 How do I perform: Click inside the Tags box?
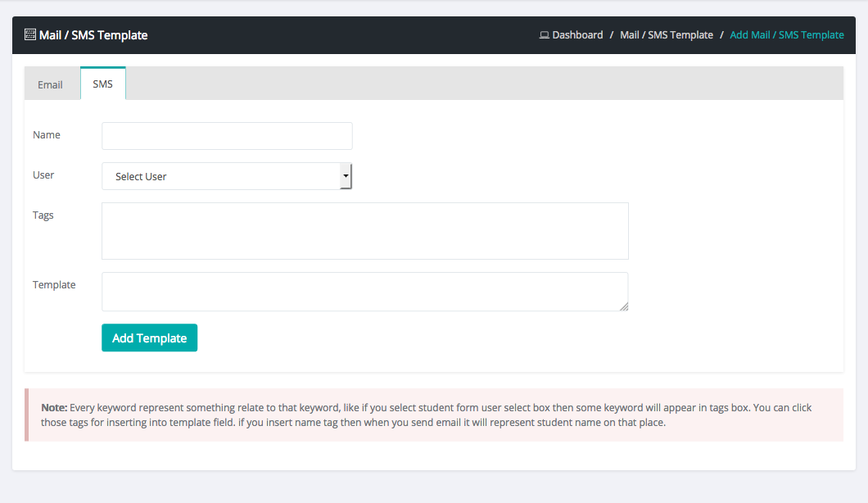[x=364, y=231]
